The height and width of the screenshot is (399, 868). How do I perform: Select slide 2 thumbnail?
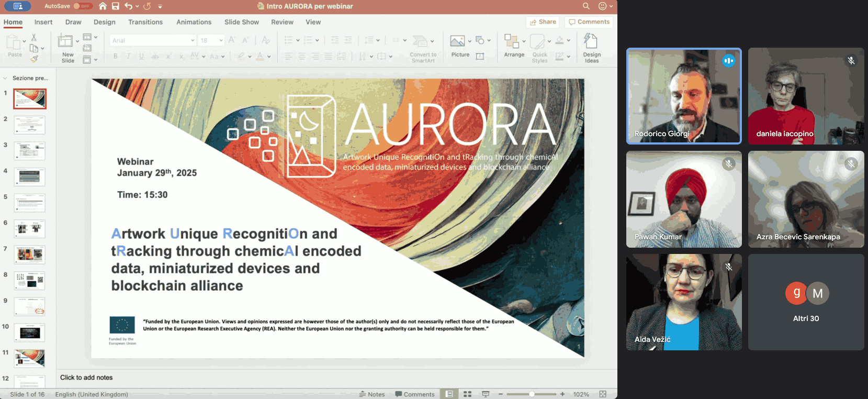click(30, 125)
